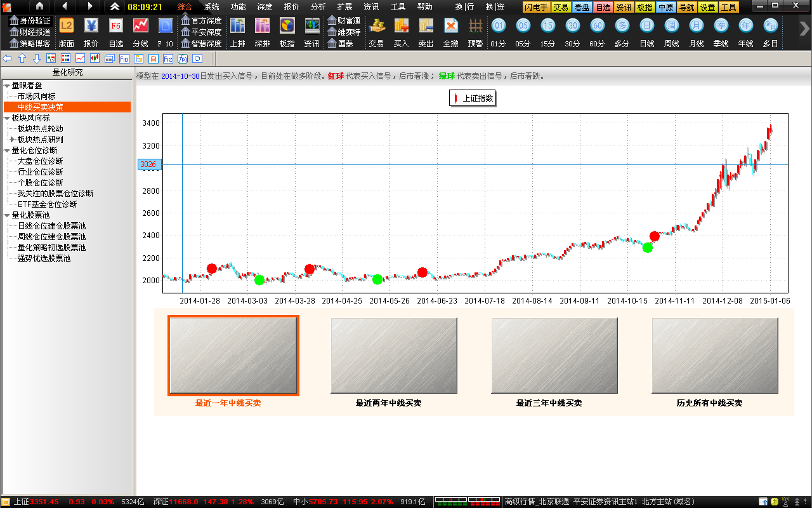Click the home icon in the title bar

39,6
